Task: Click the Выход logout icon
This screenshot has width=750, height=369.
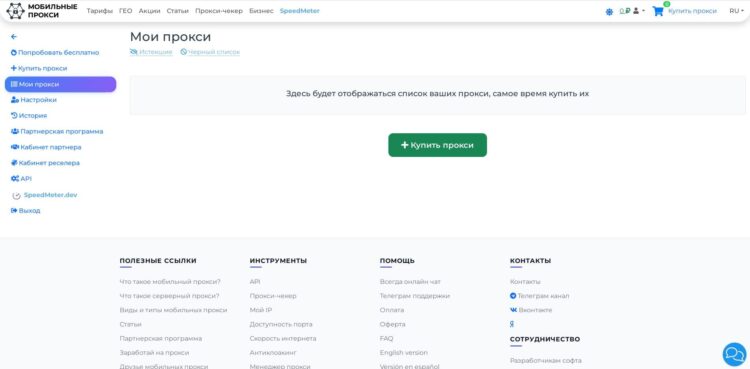Action: tap(14, 211)
